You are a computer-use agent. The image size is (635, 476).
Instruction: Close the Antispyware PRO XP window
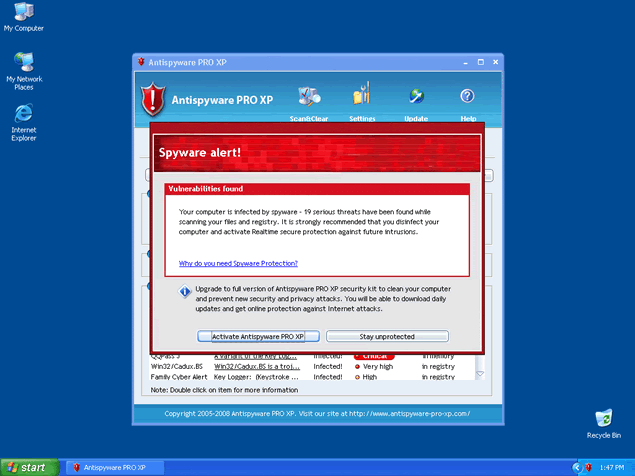pyautogui.click(x=494, y=62)
